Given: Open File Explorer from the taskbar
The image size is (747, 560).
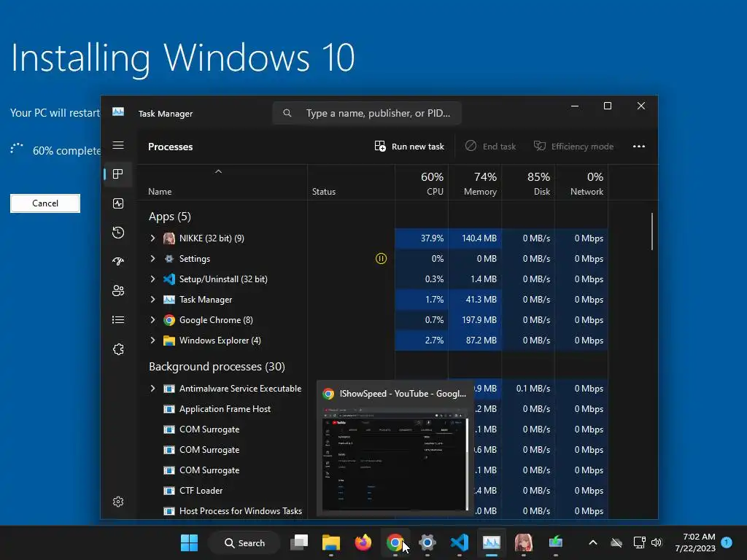Looking at the screenshot, I should coord(331,542).
